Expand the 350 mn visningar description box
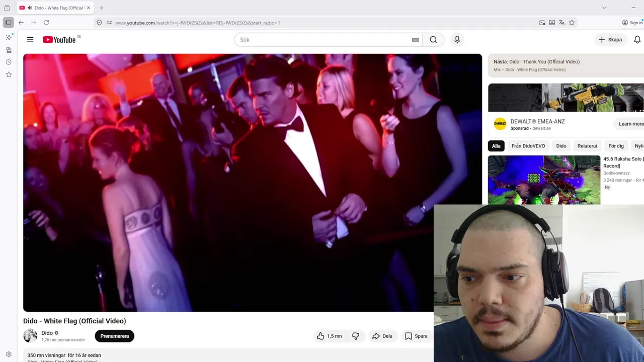644x362 pixels. coord(228,355)
